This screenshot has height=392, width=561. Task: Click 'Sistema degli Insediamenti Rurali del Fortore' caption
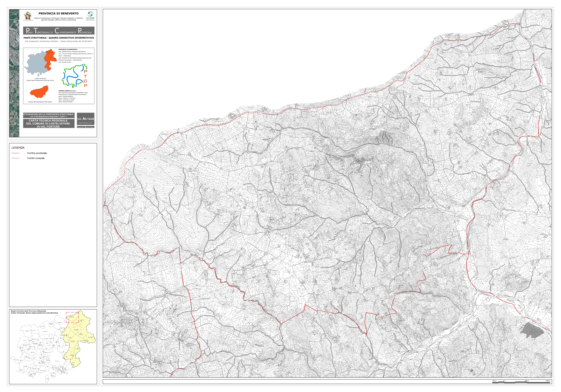point(40,80)
